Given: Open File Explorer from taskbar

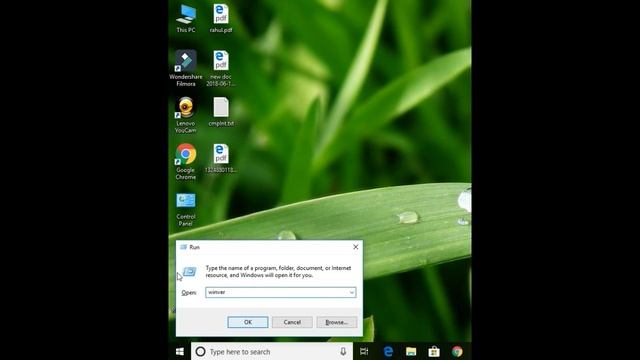Looking at the screenshot, I should click(x=411, y=351).
